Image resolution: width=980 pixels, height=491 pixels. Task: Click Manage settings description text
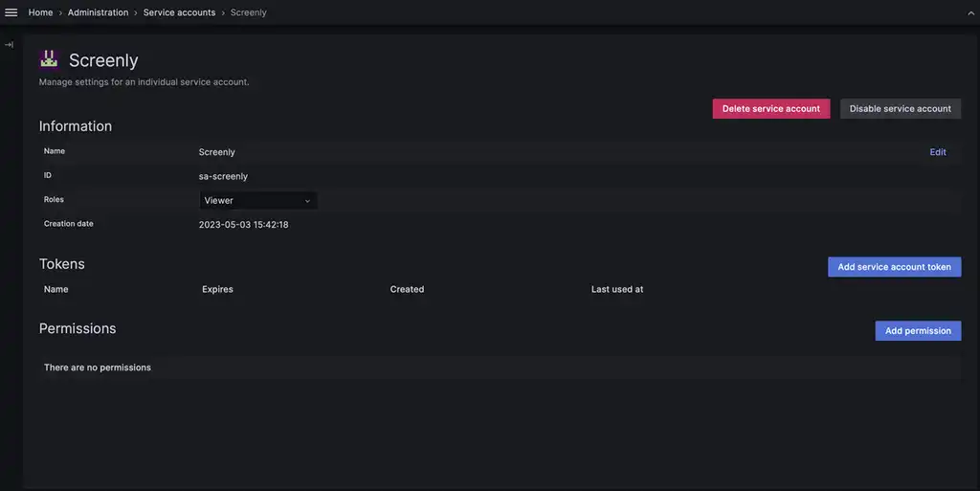point(144,82)
